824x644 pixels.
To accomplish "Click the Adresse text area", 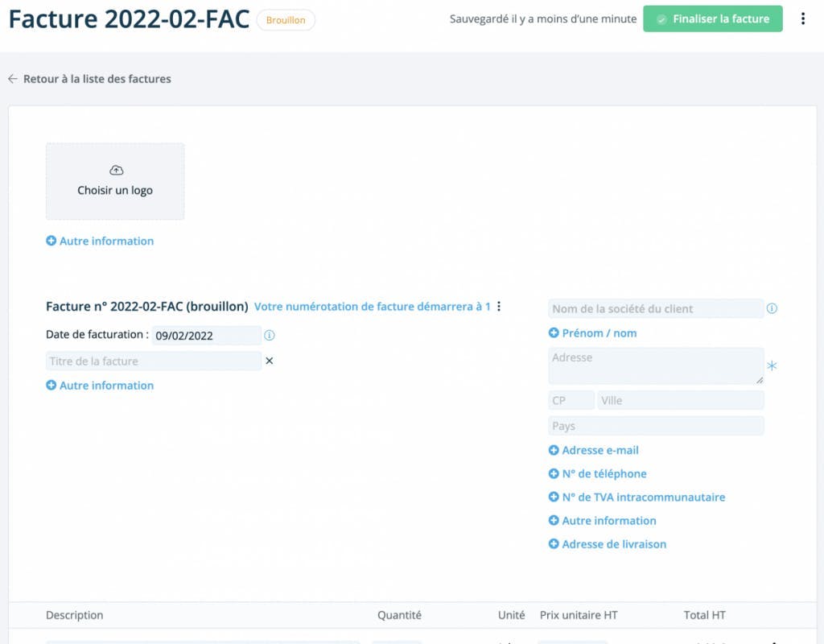I will pyautogui.click(x=656, y=366).
